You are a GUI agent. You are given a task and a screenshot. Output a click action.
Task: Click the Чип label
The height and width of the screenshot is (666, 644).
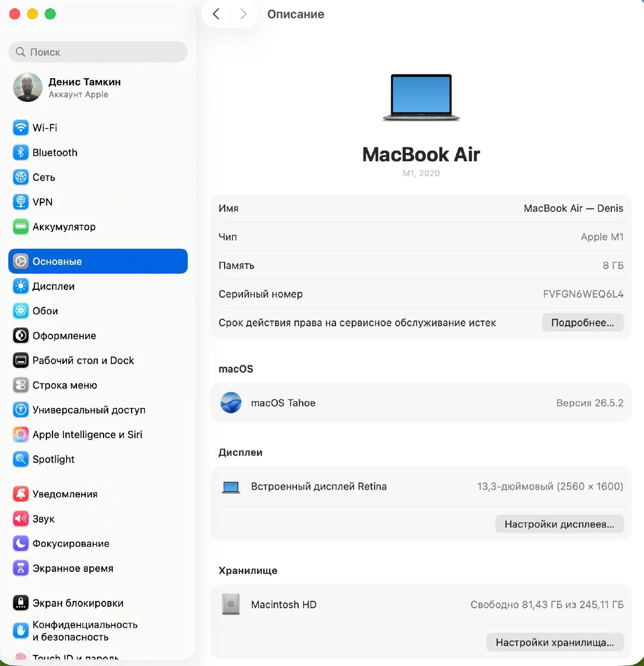(x=228, y=237)
